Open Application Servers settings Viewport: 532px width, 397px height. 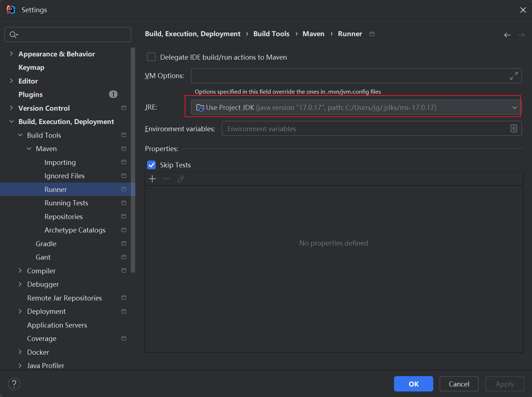click(x=57, y=325)
